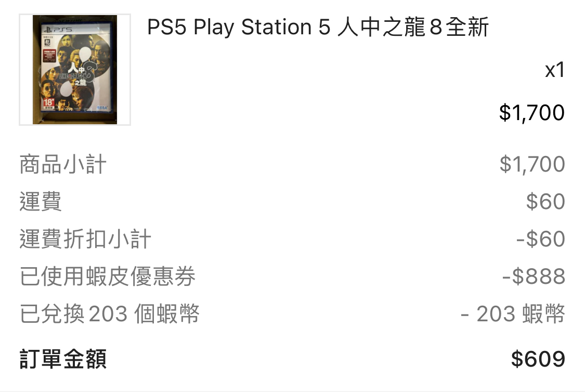Click the $60 shipping fee amount
The width and height of the screenshot is (585, 392).
[545, 201]
